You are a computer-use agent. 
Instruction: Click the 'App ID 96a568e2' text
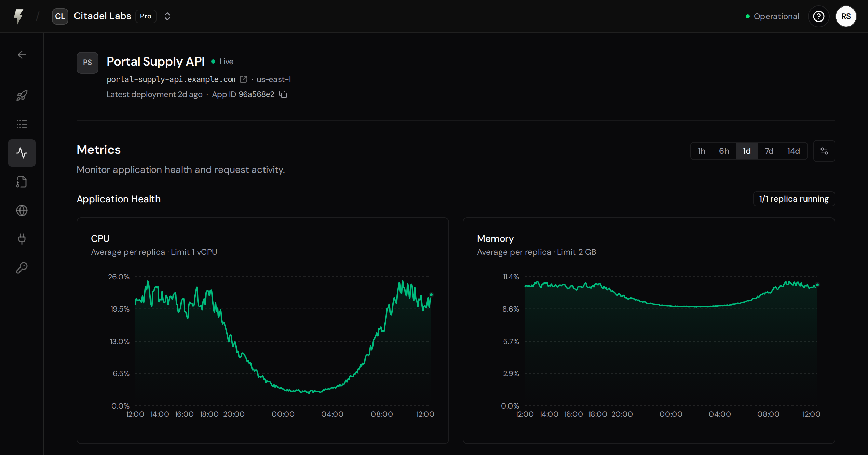(243, 94)
